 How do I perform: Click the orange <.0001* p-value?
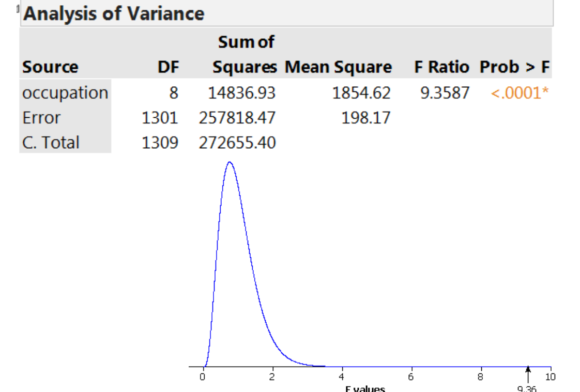coord(520,93)
